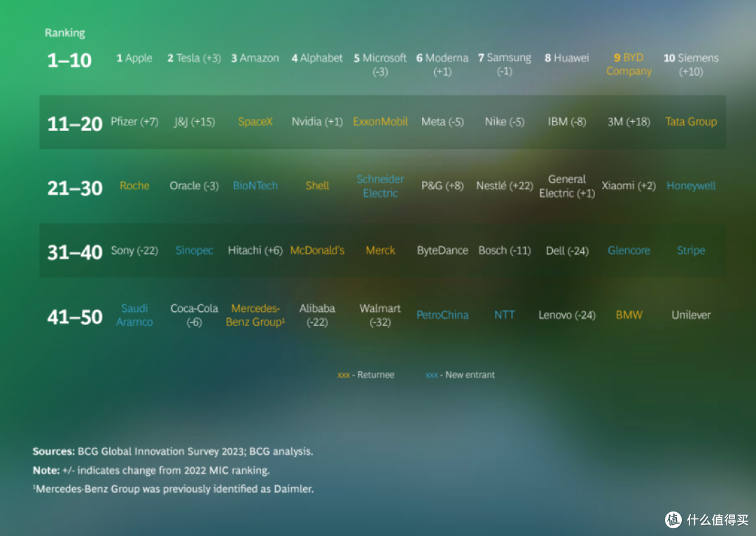This screenshot has width=756, height=536.
Task: Select the Honeywell entry
Action: (691, 186)
